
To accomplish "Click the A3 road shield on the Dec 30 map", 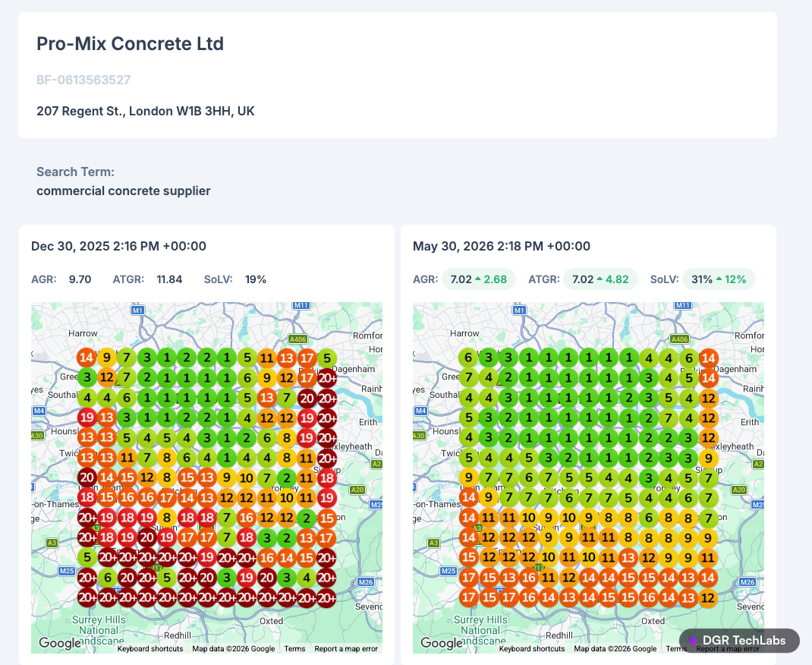I will click(52, 543).
